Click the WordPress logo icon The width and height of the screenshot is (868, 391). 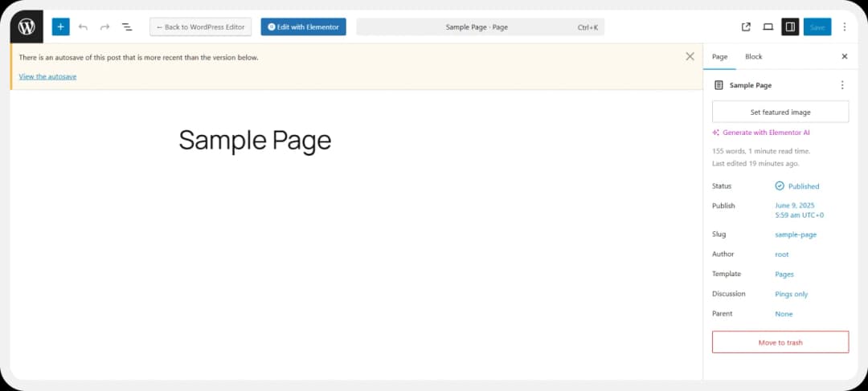pos(27,26)
